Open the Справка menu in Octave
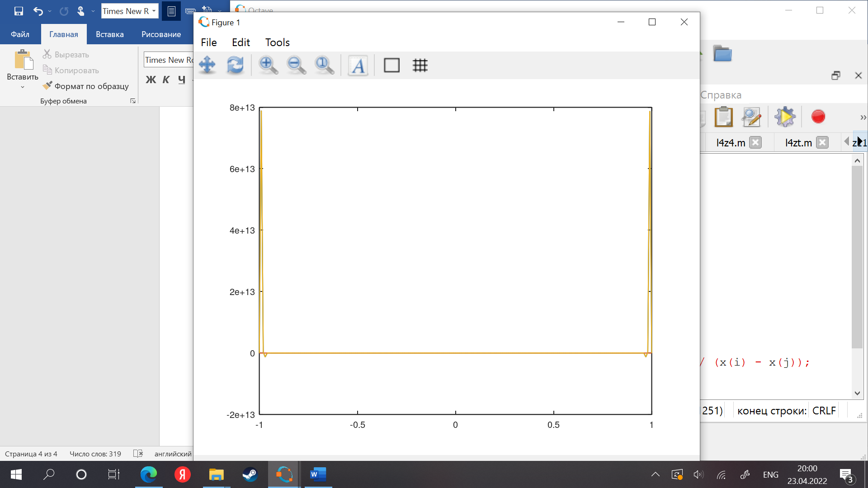The height and width of the screenshot is (488, 868). pos(721,95)
